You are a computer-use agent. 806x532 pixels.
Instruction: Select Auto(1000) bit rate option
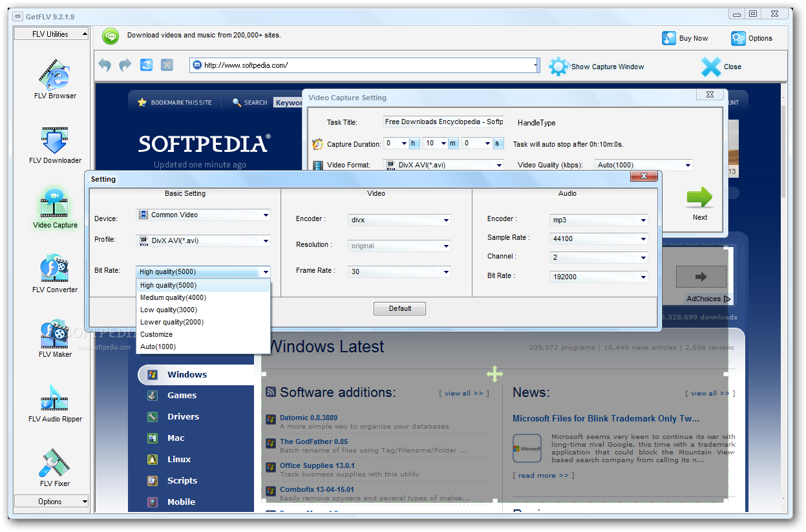[x=203, y=346]
